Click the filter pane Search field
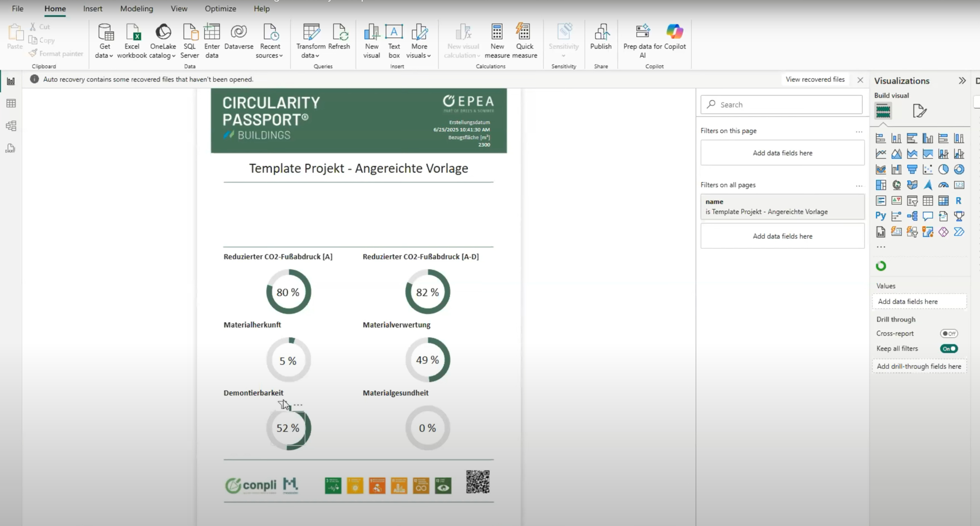The height and width of the screenshot is (526, 980). coord(781,105)
